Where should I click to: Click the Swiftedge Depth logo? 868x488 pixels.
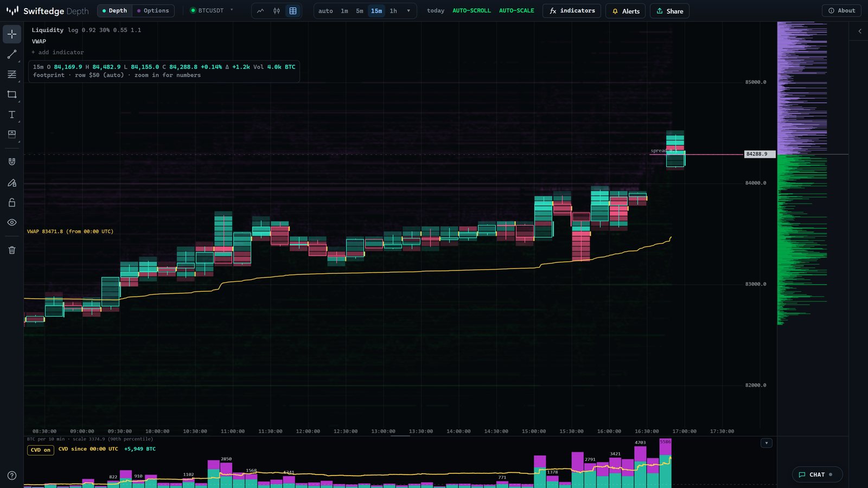pos(47,11)
